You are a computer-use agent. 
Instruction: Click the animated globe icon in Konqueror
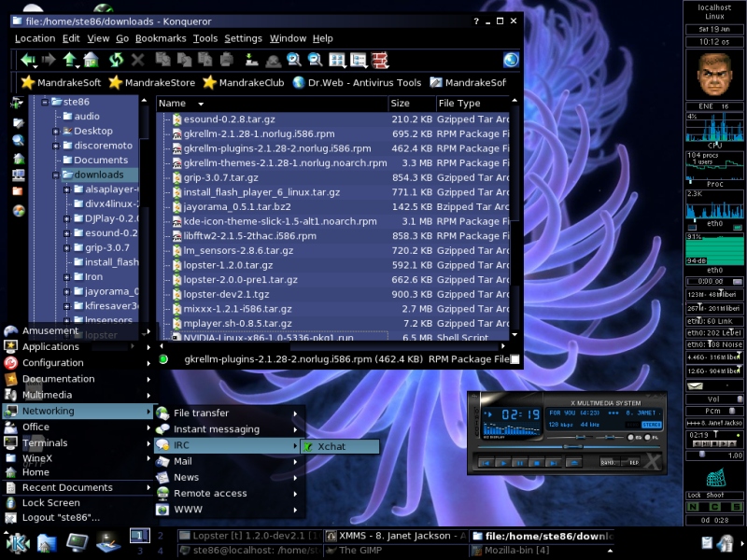pos(511,60)
